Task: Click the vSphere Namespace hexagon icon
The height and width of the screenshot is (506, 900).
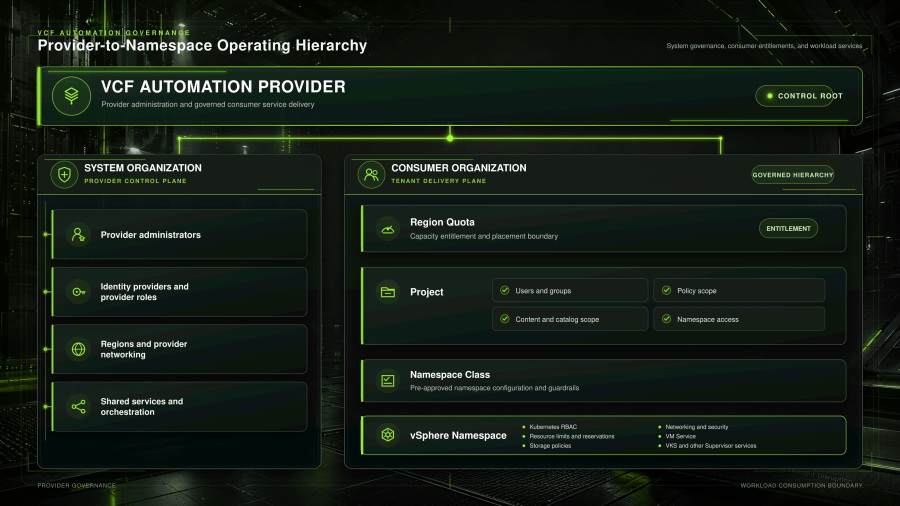Action: 387,435
